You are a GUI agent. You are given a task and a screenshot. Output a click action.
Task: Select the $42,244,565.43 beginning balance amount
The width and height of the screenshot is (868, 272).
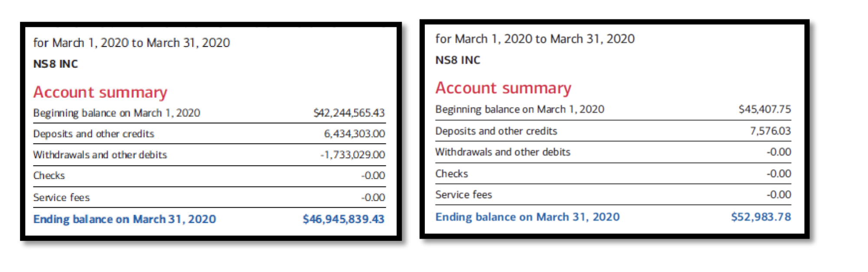tap(349, 113)
